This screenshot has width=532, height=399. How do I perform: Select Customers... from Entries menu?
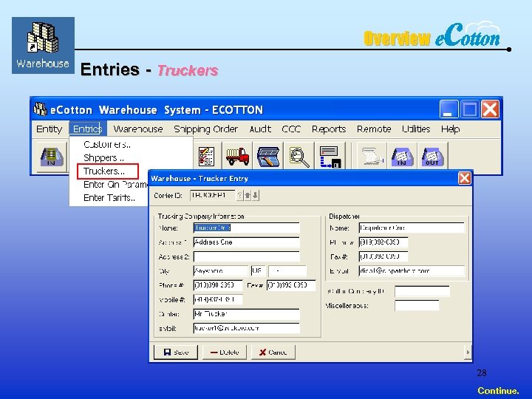(x=107, y=145)
